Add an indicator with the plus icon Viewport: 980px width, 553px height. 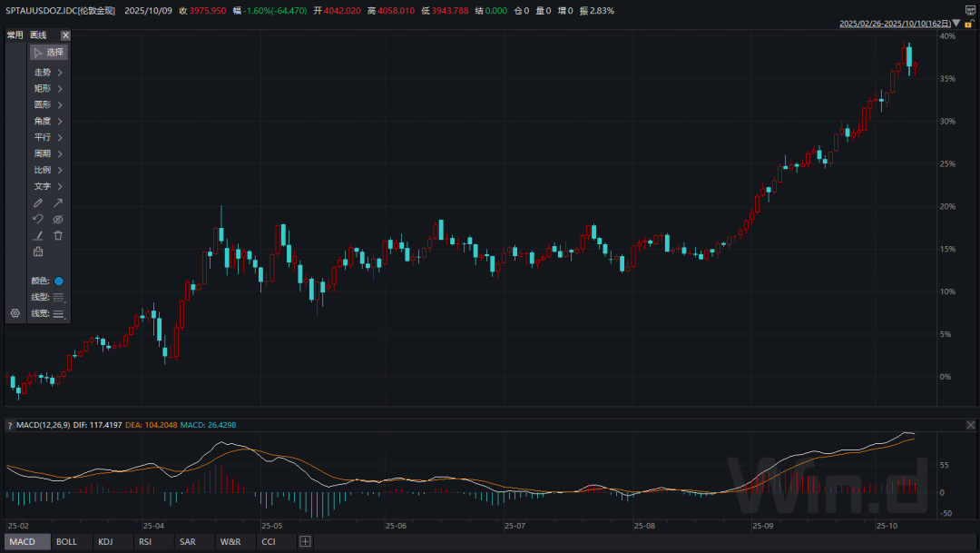[305, 541]
